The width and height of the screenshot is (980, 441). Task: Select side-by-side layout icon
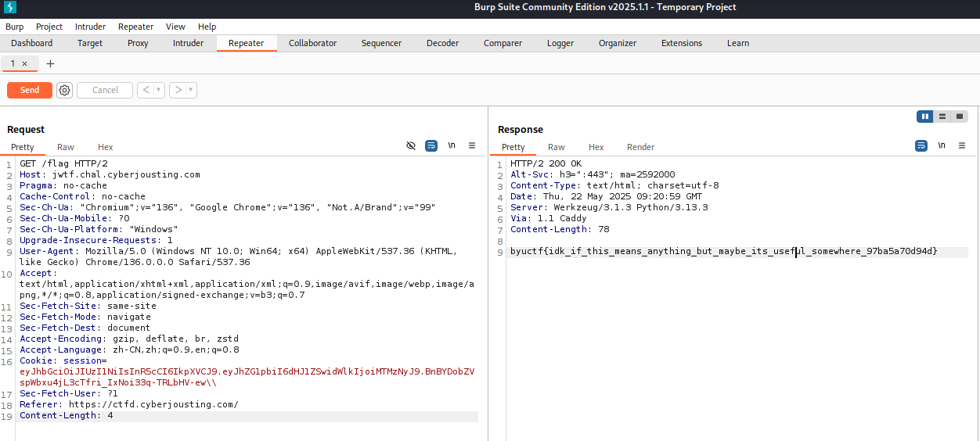[x=925, y=117]
